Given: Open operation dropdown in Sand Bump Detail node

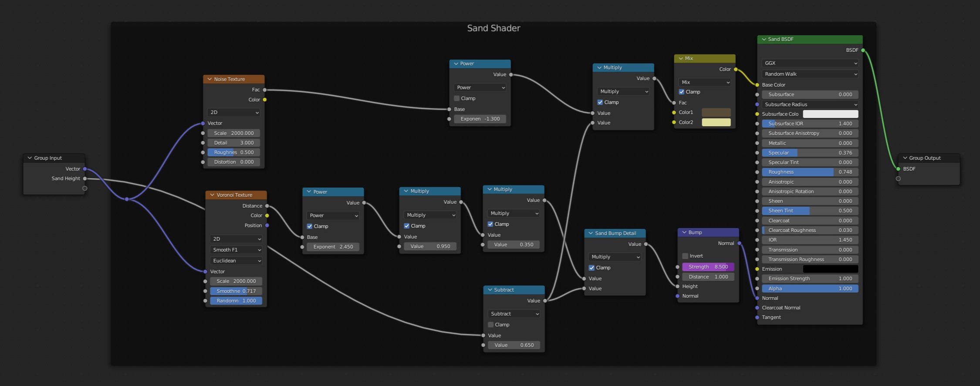Looking at the screenshot, I should pos(615,257).
